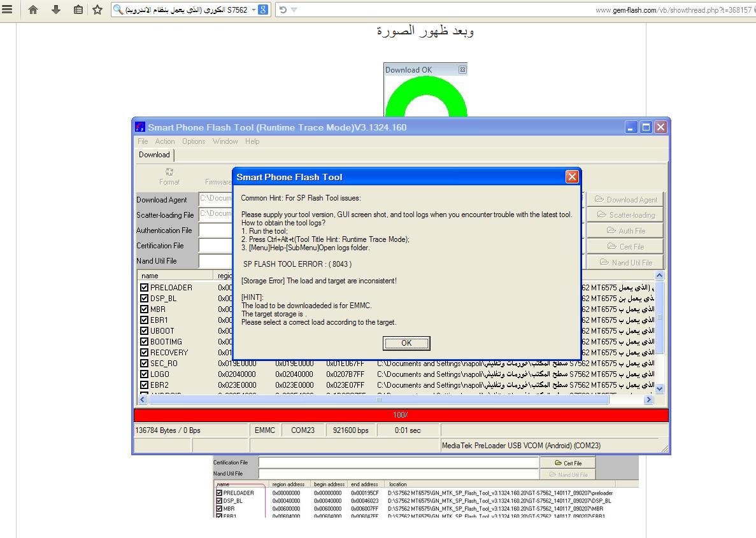756x538 pixels.
Task: Open downloads arrow icon in browser toolbar
Action: (x=56, y=10)
